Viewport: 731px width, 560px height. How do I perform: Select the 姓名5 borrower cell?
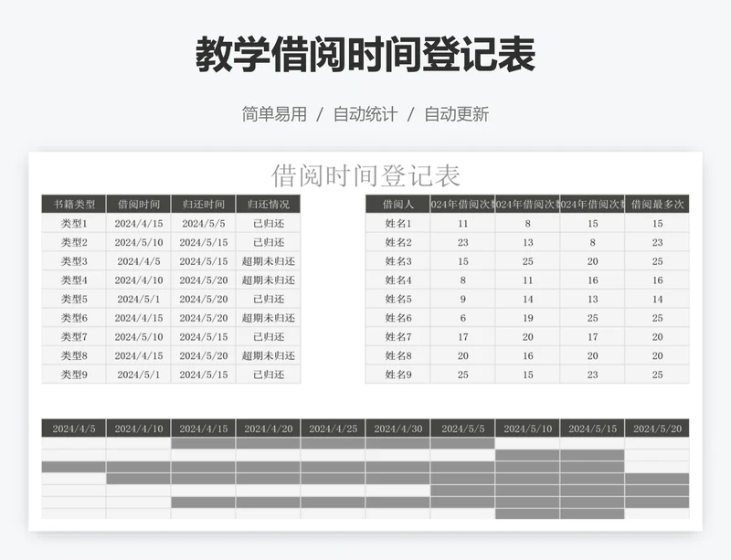[x=398, y=299]
